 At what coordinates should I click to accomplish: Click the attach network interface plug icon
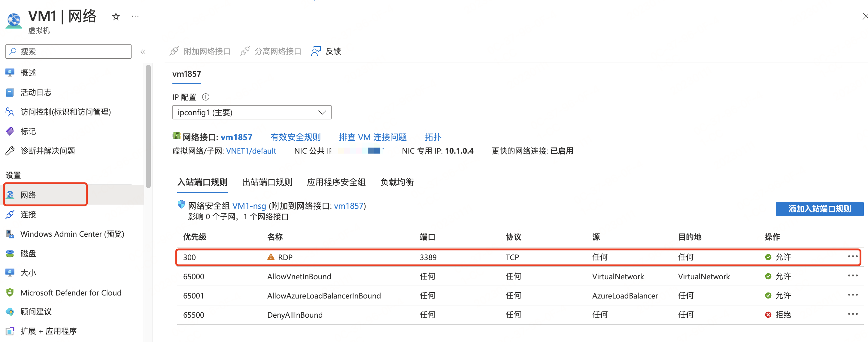[x=174, y=51]
